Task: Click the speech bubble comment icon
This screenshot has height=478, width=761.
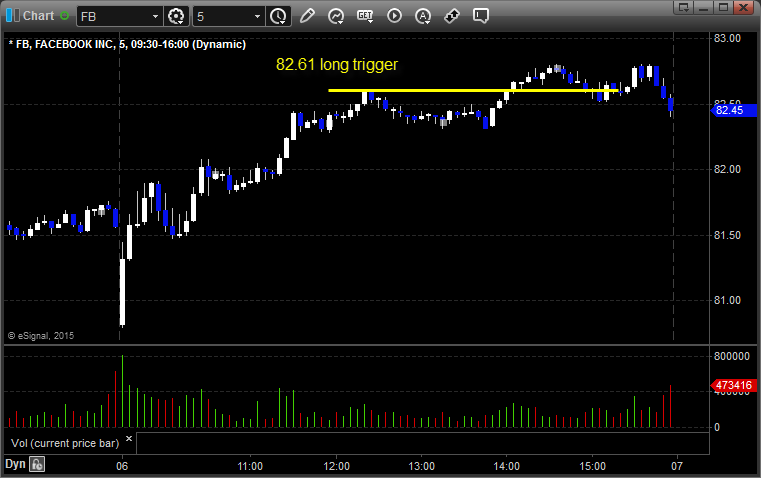Action: (x=480, y=16)
